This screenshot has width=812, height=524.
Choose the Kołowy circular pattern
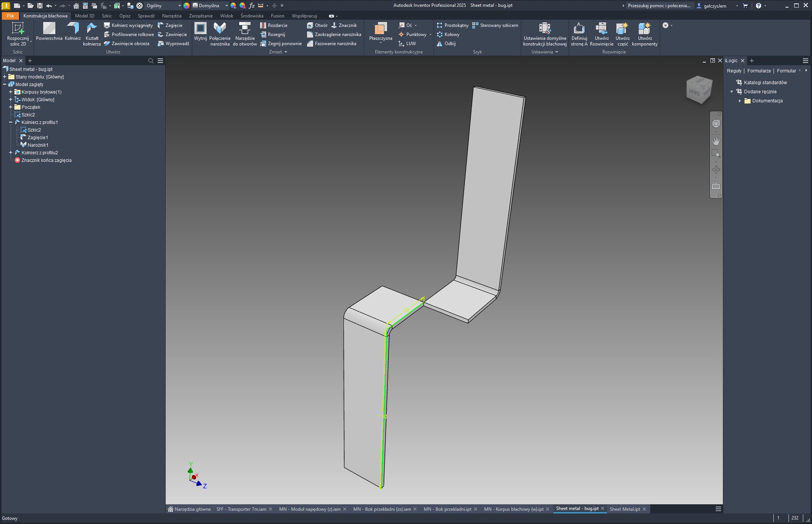pos(448,35)
